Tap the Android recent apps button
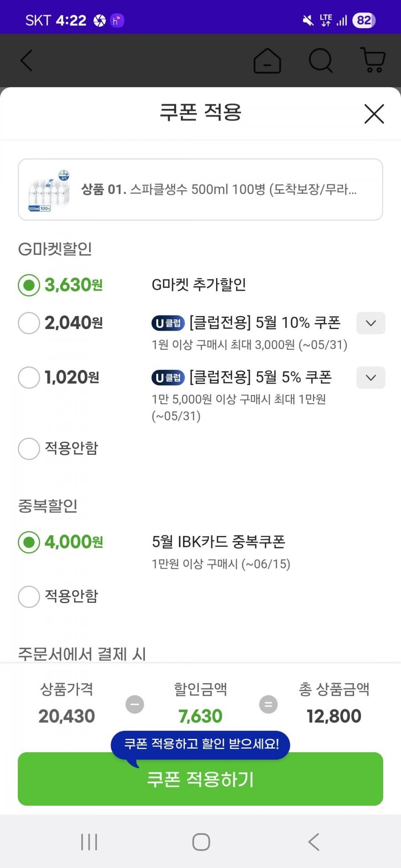The width and height of the screenshot is (401, 868). click(89, 842)
